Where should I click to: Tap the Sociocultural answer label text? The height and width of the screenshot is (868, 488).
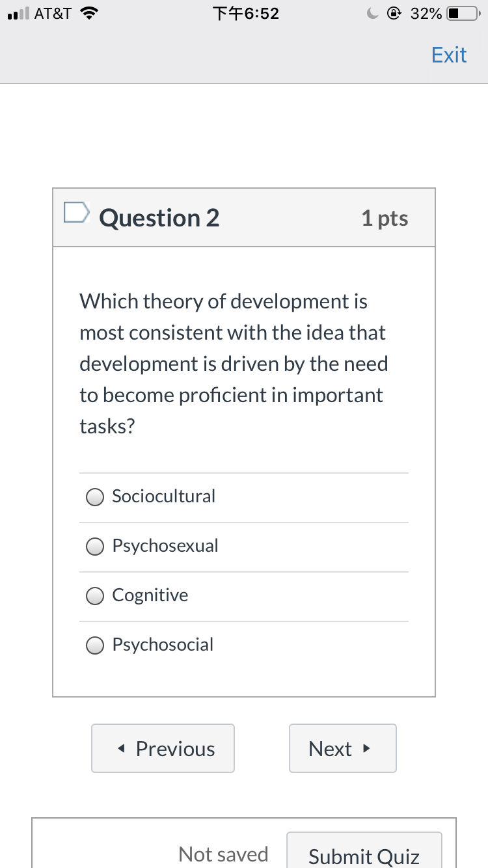click(x=163, y=496)
